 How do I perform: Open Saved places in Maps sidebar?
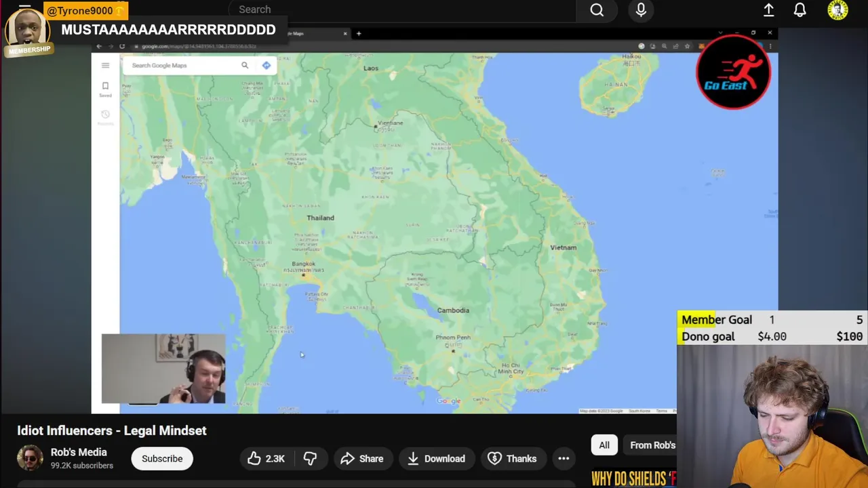[x=105, y=89]
